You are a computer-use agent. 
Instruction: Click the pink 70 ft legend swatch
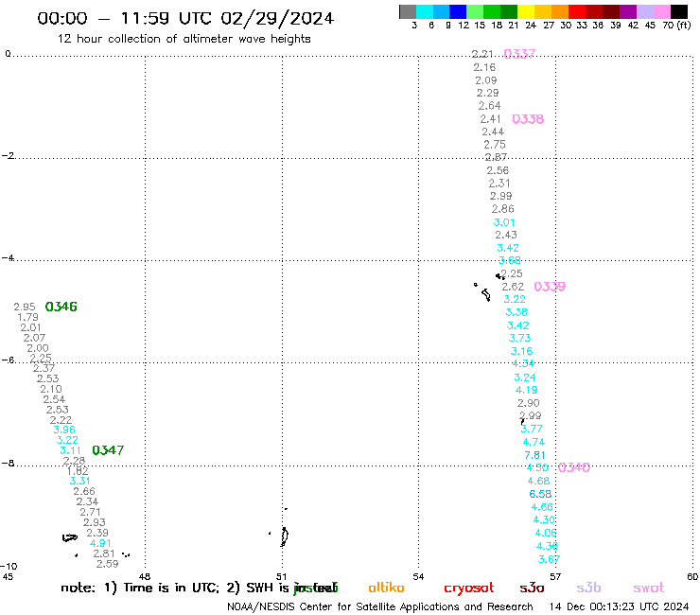pos(661,11)
